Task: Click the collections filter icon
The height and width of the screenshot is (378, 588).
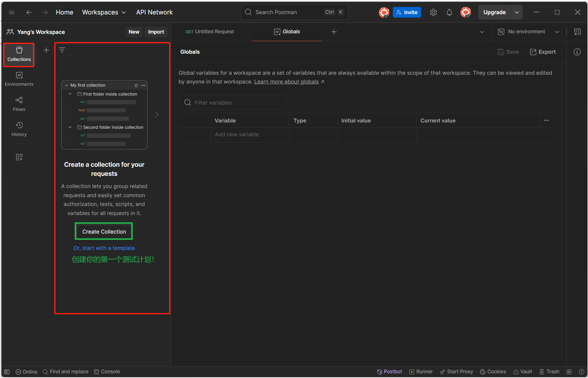Action: (x=62, y=50)
